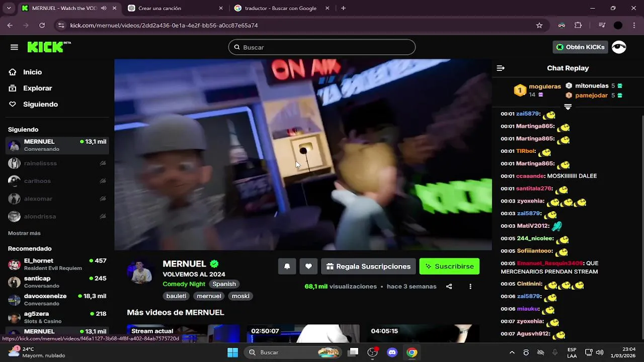Select rainelissss offline channel

pyautogui.click(x=57, y=163)
